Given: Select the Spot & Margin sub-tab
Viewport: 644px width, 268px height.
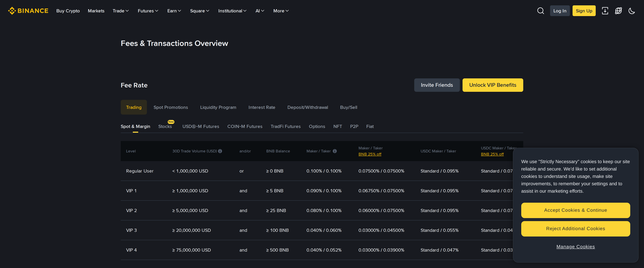Looking at the screenshot, I should (x=135, y=126).
